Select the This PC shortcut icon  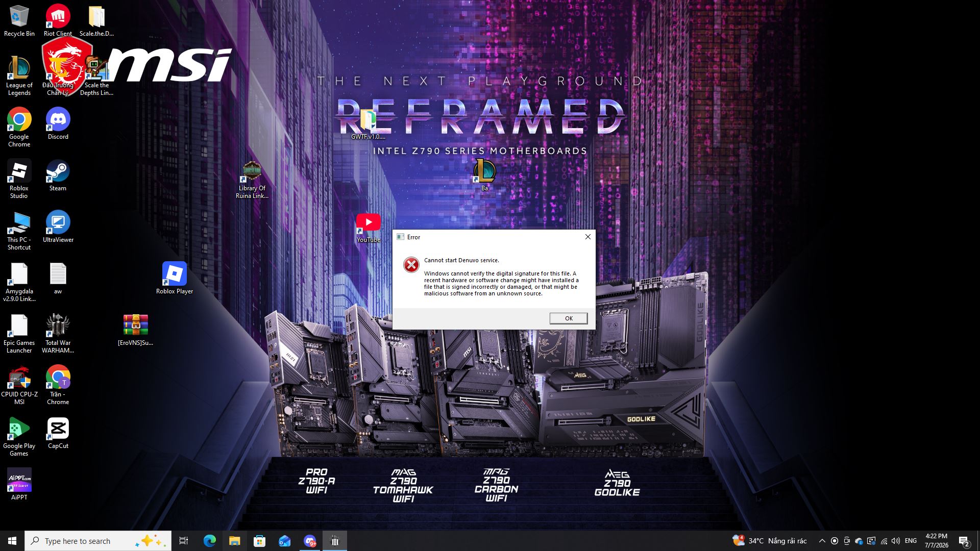[19, 231]
